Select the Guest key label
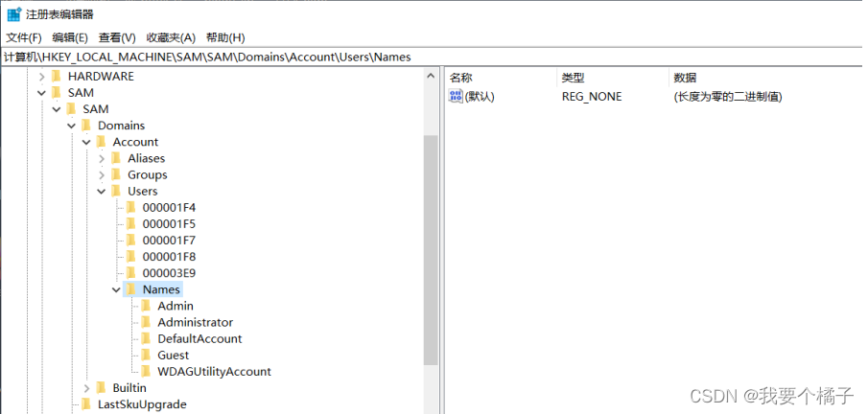The width and height of the screenshot is (868, 414). pos(174,356)
